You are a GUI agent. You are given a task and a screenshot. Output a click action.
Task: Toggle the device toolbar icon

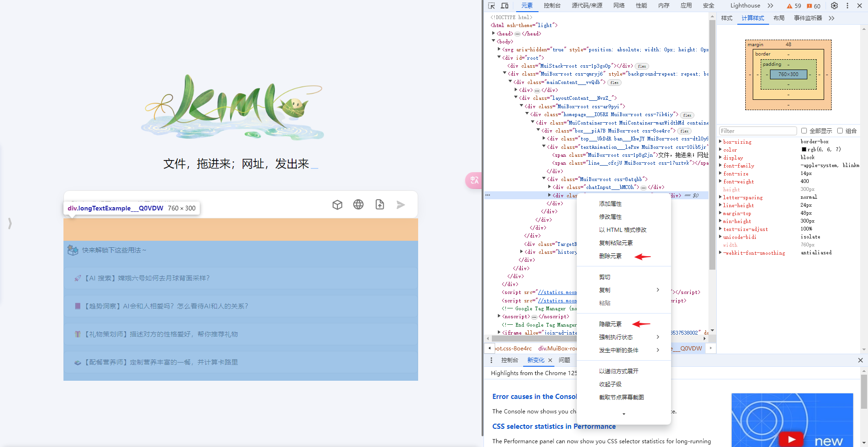[x=504, y=6]
